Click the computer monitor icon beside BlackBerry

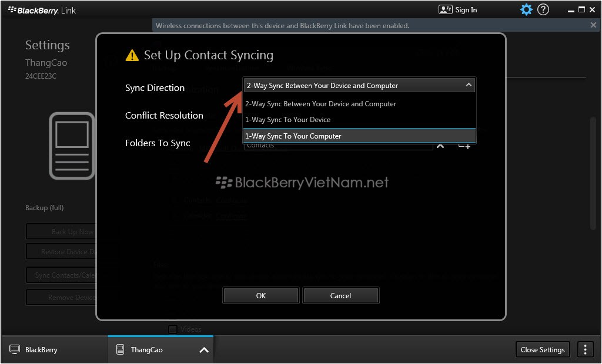[15, 349]
